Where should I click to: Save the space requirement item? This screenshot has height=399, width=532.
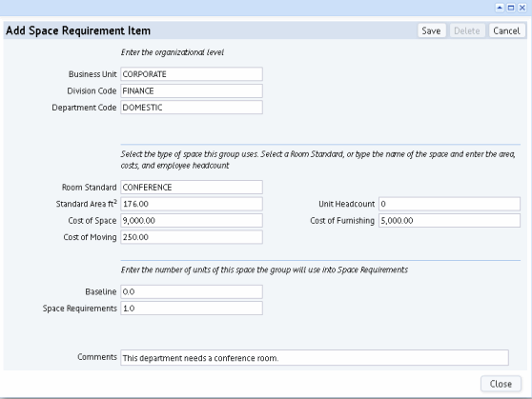[x=431, y=30]
